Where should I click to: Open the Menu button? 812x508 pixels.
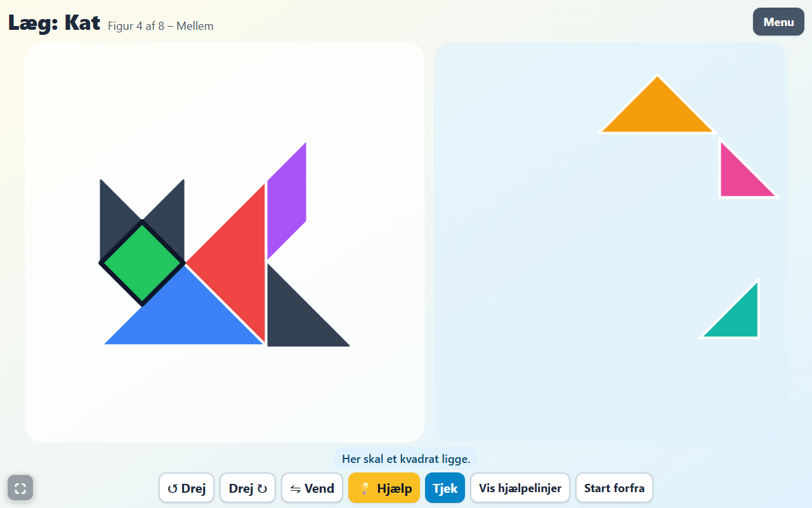[x=778, y=22]
